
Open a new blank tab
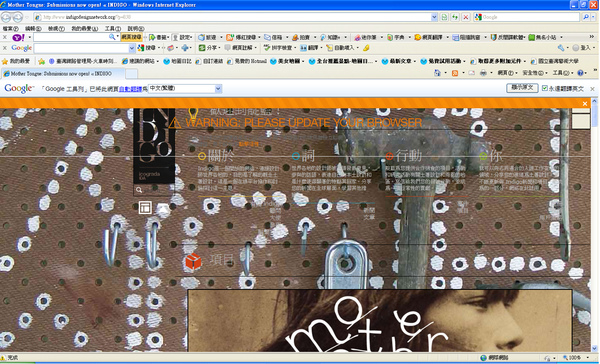131,73
